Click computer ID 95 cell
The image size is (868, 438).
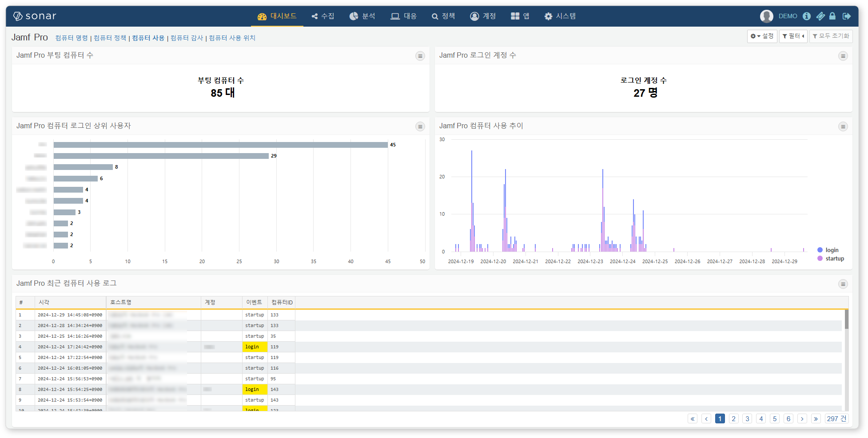point(281,379)
